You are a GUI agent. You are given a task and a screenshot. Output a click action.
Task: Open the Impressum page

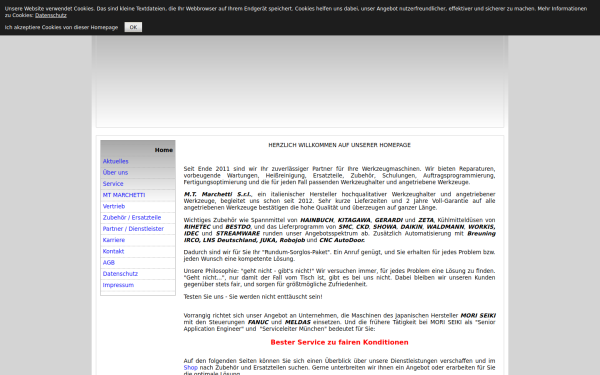tap(118, 285)
